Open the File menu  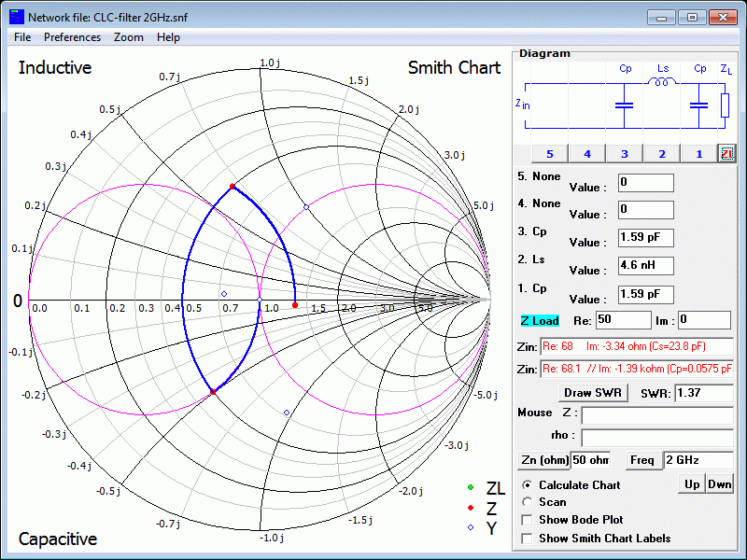tap(22, 37)
